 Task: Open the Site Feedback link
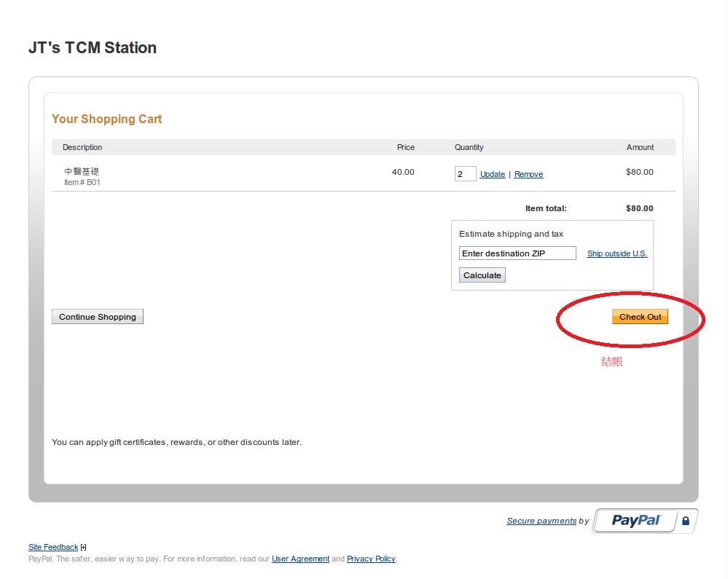(x=53, y=547)
